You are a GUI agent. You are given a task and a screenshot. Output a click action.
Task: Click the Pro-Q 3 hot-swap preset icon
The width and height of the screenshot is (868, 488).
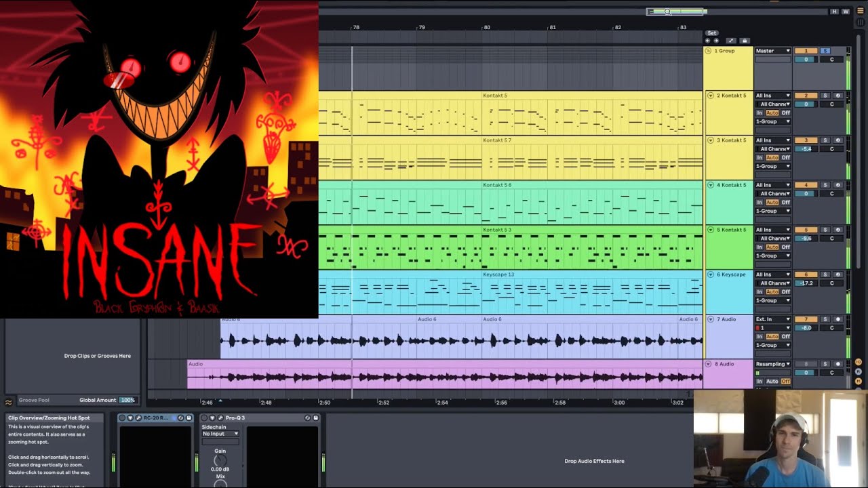pyautogui.click(x=308, y=418)
